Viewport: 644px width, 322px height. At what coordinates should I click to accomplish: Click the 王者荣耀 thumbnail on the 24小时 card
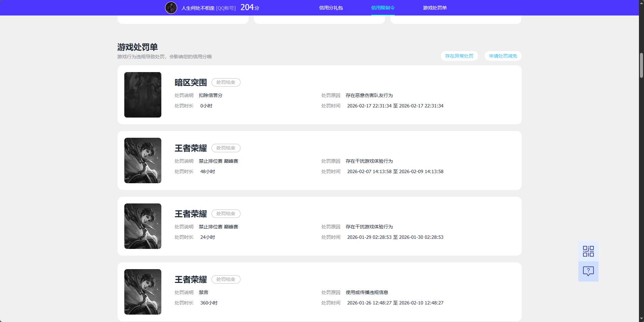[x=142, y=226]
